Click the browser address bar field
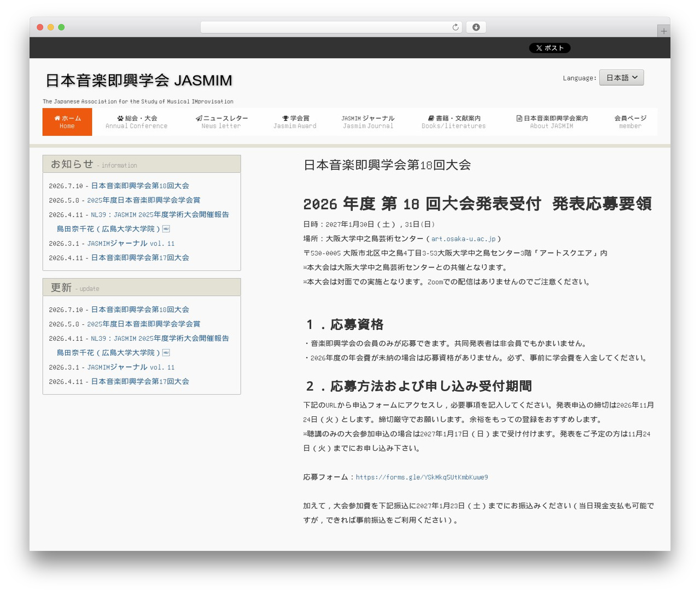This screenshot has width=700, height=593. (331, 27)
